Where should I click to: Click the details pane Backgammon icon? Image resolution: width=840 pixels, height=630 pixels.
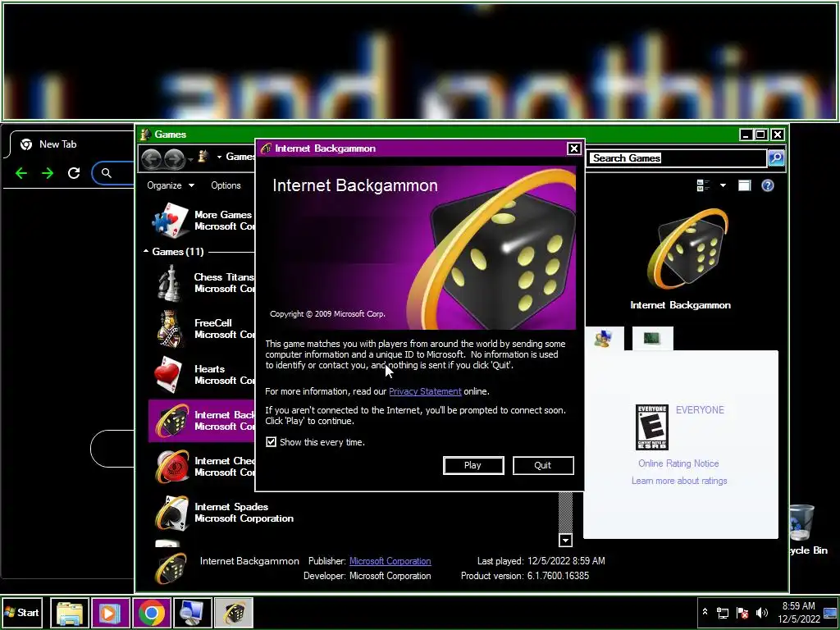click(x=171, y=568)
